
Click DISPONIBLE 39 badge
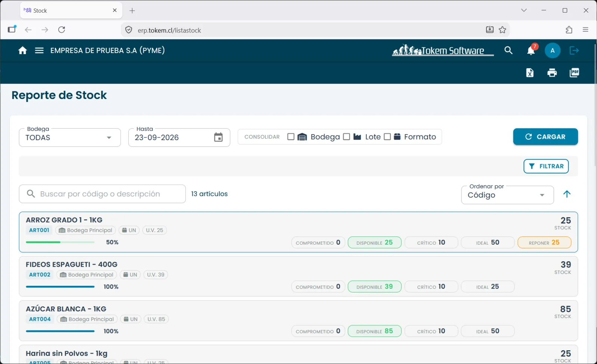pos(375,287)
